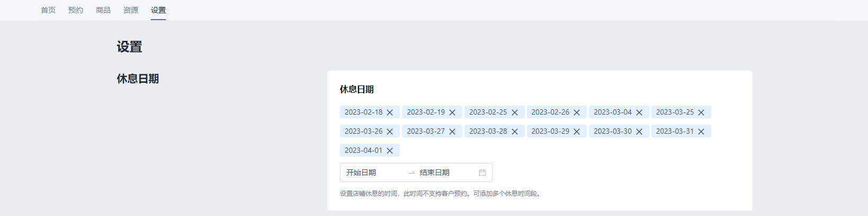Viewport: 868px width, 216px height.
Task: Select the 开始日期 start date field
Action: pyautogui.click(x=374, y=172)
